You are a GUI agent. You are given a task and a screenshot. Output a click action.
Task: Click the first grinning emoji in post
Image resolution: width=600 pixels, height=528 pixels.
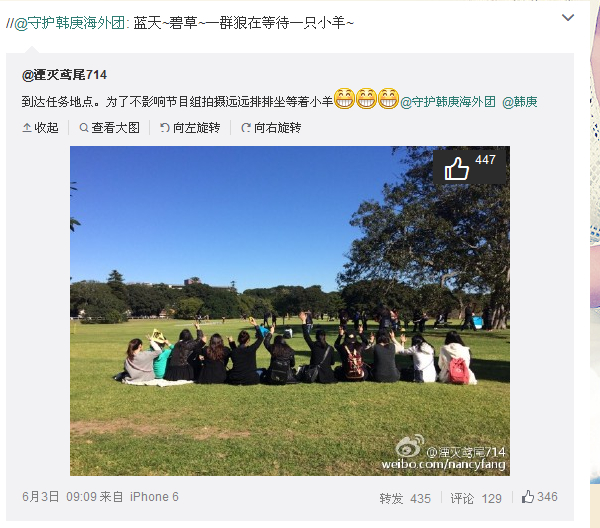(x=344, y=99)
